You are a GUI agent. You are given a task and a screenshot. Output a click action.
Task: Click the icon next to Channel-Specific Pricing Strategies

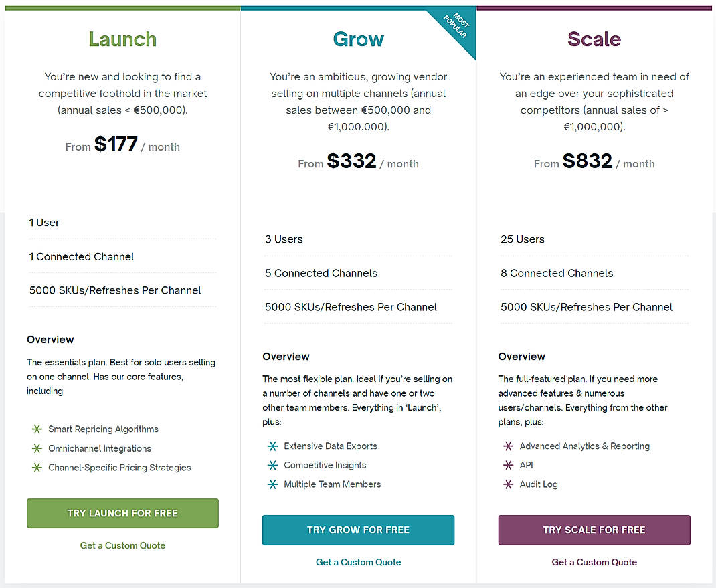(37, 468)
